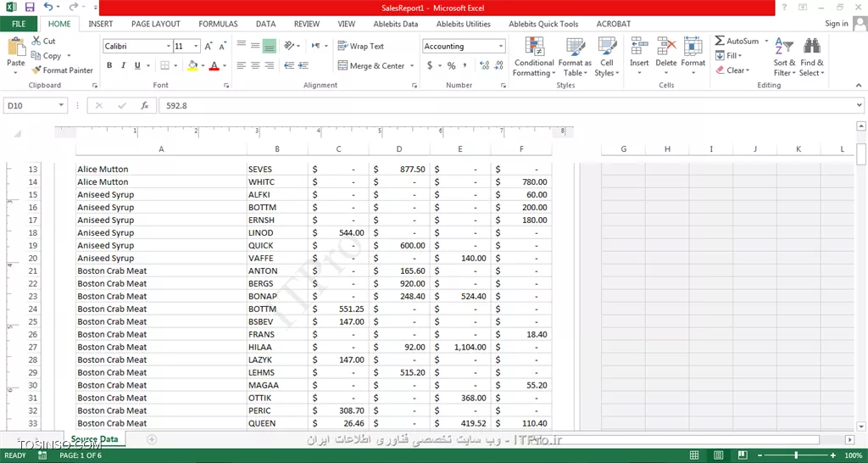Image resolution: width=868 pixels, height=463 pixels.
Task: Add a new sheet with plus icon
Action: click(x=152, y=439)
